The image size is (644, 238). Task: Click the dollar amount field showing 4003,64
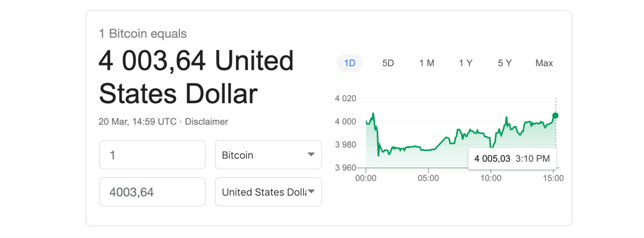152,192
